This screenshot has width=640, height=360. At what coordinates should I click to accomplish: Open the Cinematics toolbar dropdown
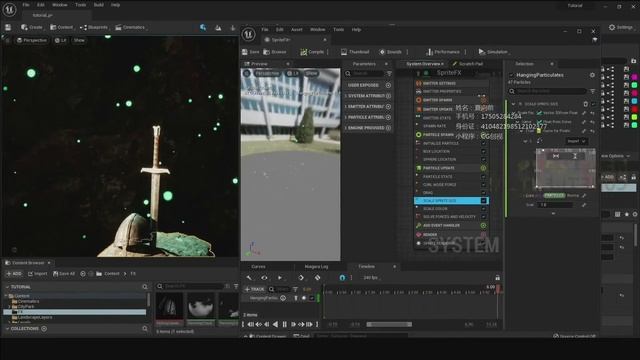click(x=130, y=27)
